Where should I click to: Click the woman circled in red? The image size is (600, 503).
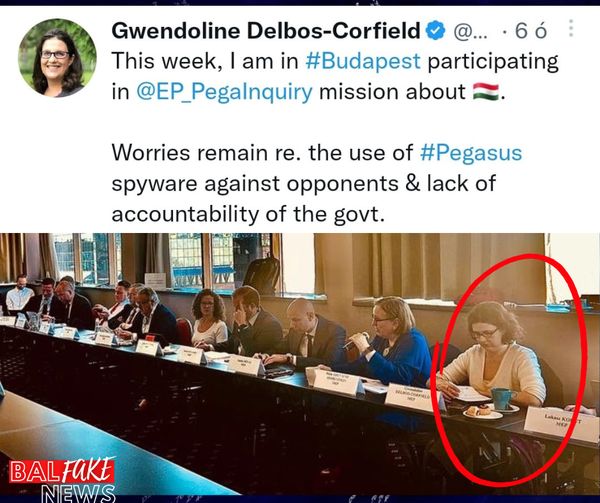496,354
